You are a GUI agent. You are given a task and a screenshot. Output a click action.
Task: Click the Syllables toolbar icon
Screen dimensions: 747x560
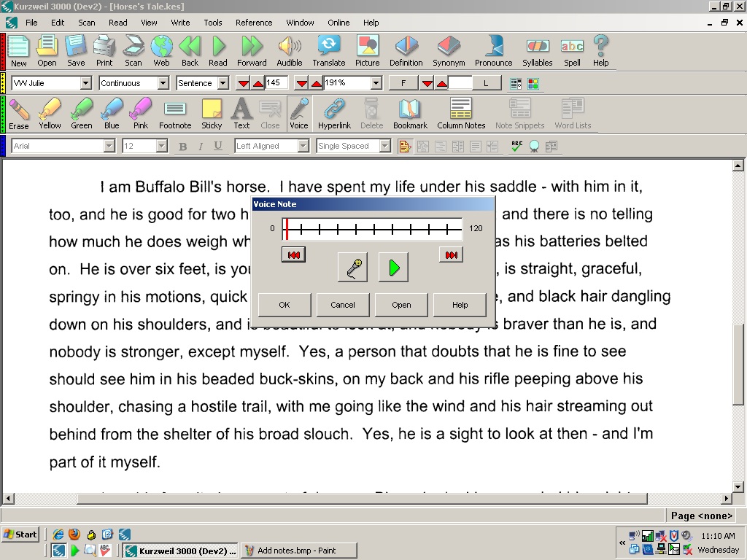click(x=537, y=47)
